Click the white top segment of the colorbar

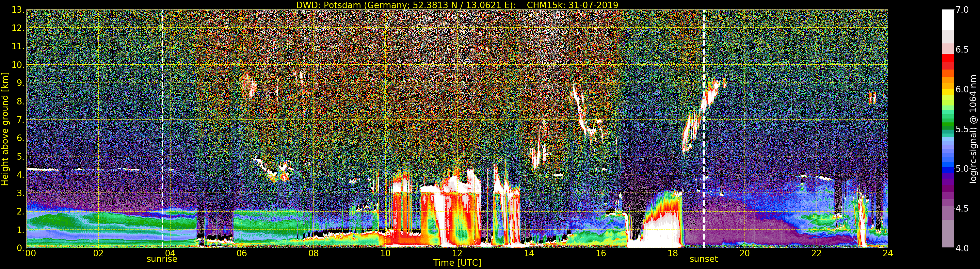pos(948,20)
